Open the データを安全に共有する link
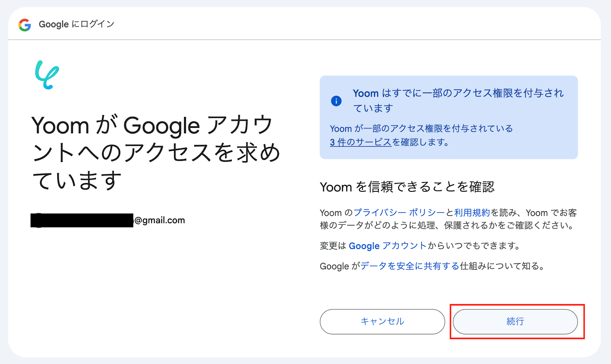 410,266
